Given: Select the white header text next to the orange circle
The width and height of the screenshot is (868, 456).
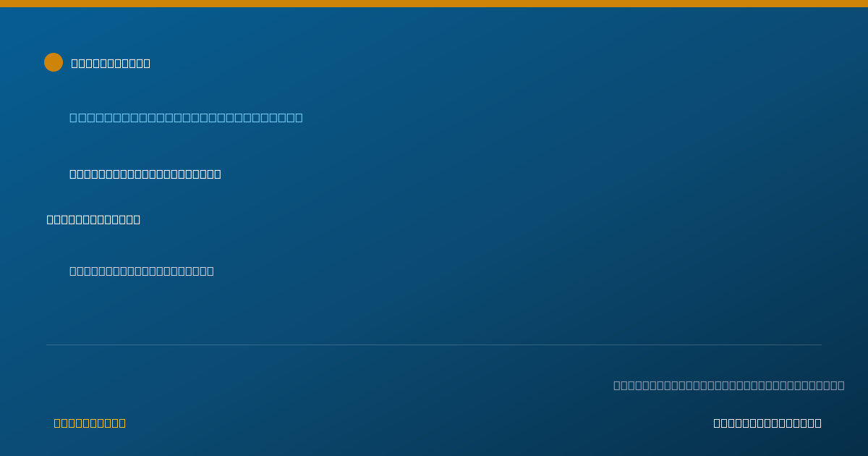Looking at the screenshot, I should click(111, 63).
